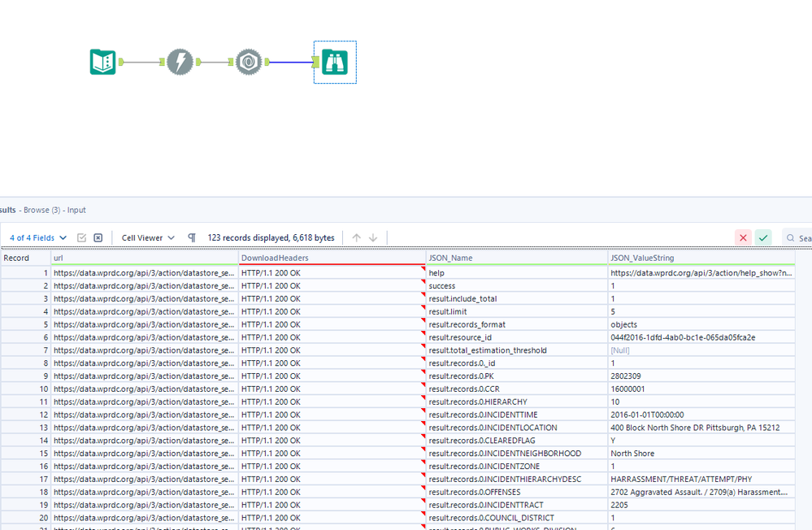Select the Browse tool with binoculars

tap(334, 62)
